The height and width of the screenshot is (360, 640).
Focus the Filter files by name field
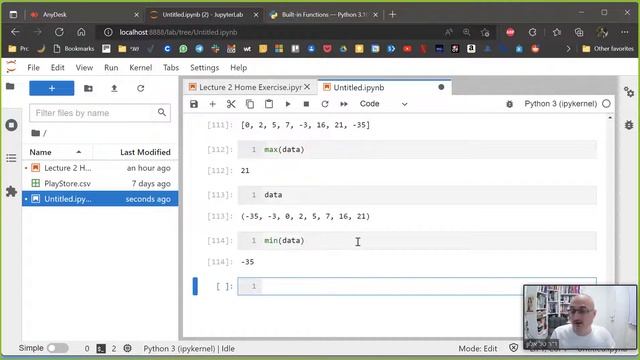[x=100, y=113]
